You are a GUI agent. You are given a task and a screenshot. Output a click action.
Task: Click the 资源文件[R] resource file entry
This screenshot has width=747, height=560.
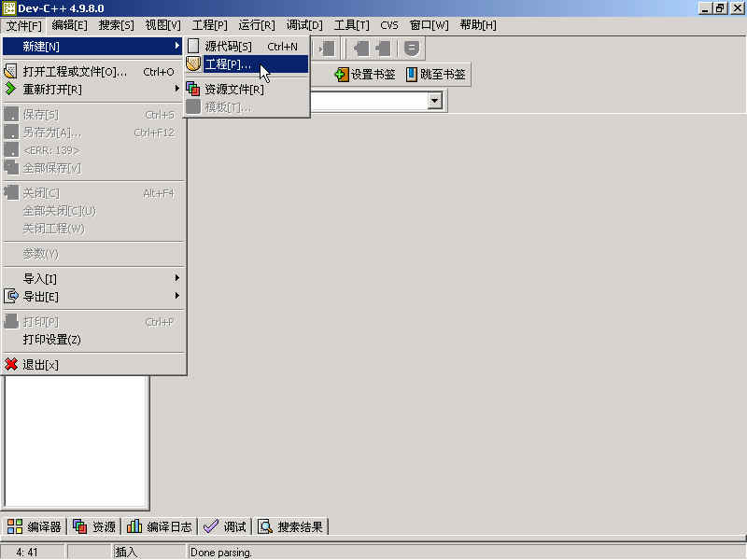(x=233, y=90)
